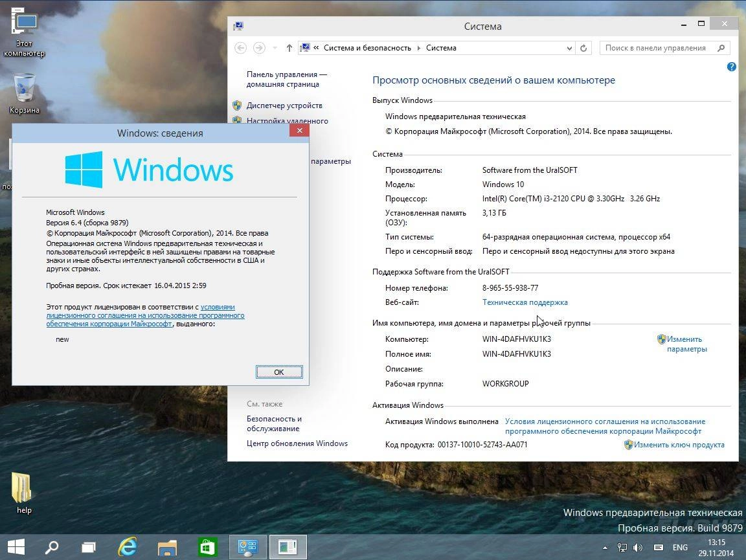Click 'Версия 6.4 (сборка 9879)' text
The image size is (746, 560).
87,223
